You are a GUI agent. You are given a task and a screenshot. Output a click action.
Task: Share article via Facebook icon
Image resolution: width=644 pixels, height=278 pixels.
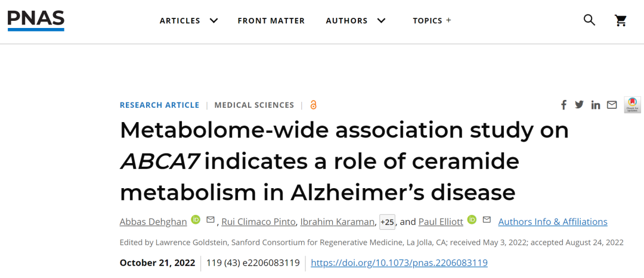coord(563,105)
